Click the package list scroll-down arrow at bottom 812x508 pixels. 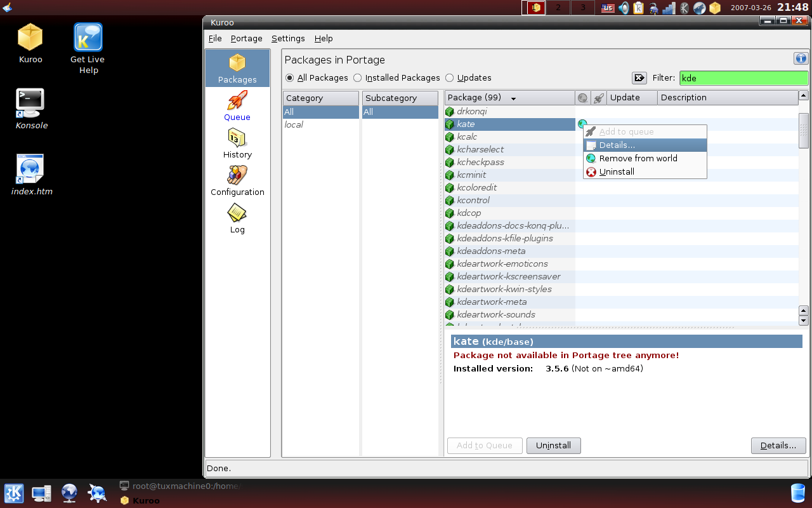click(804, 321)
